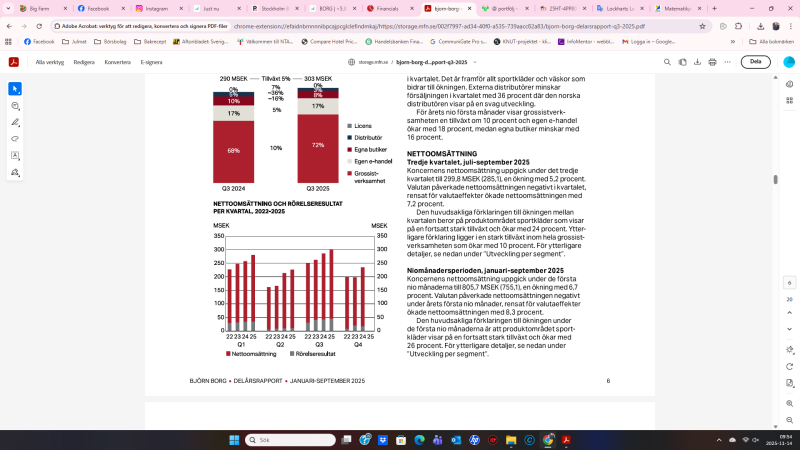This screenshot has width=800, height=450.
Task: Open the Bakrecept bookmarks folder
Action: (x=149, y=42)
